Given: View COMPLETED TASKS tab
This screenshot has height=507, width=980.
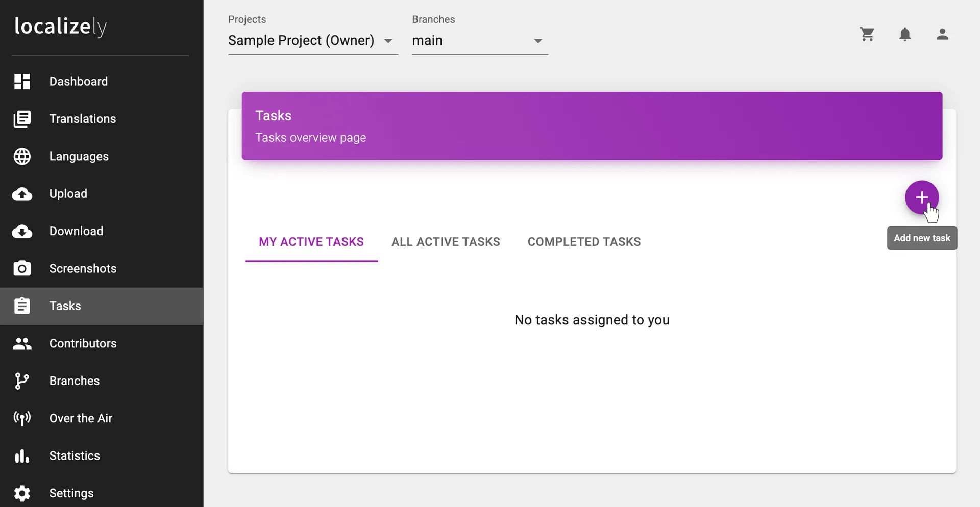Looking at the screenshot, I should 584,241.
